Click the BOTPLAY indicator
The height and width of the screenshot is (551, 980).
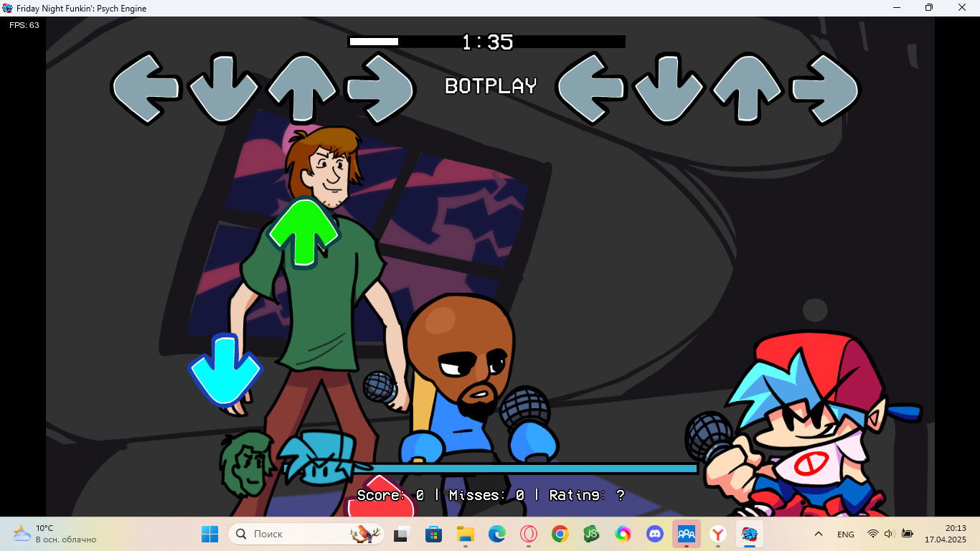pyautogui.click(x=490, y=86)
